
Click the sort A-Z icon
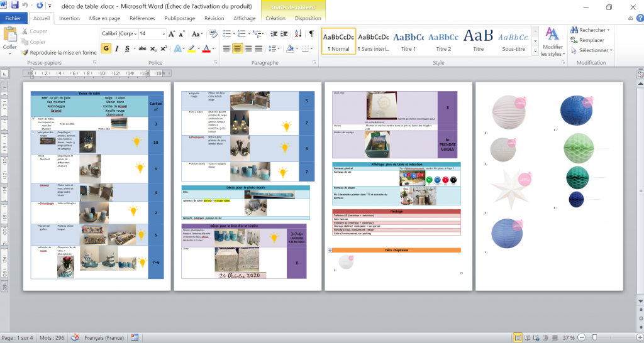(299, 34)
